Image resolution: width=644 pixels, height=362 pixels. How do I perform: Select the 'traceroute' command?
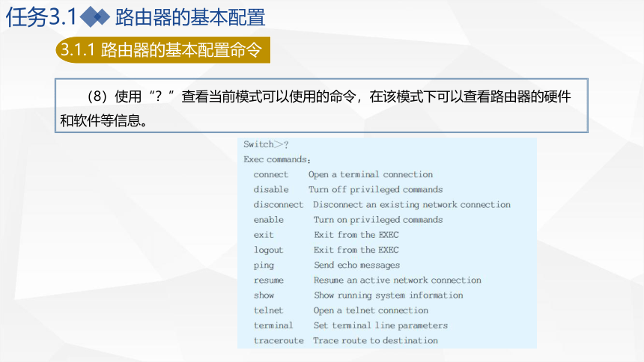[x=279, y=340]
